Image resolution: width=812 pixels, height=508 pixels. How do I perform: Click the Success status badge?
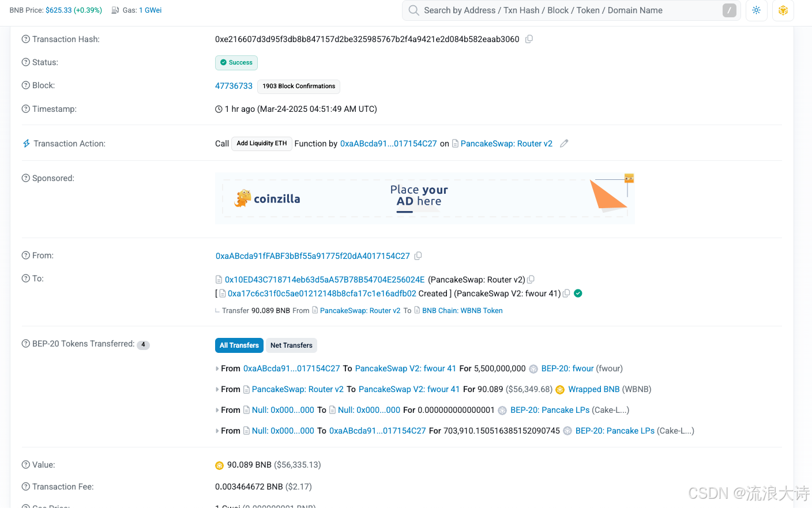236,62
